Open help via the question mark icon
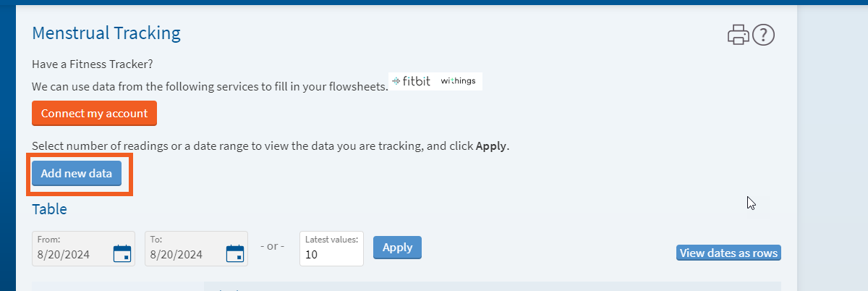The image size is (868, 291). pyautogui.click(x=764, y=34)
